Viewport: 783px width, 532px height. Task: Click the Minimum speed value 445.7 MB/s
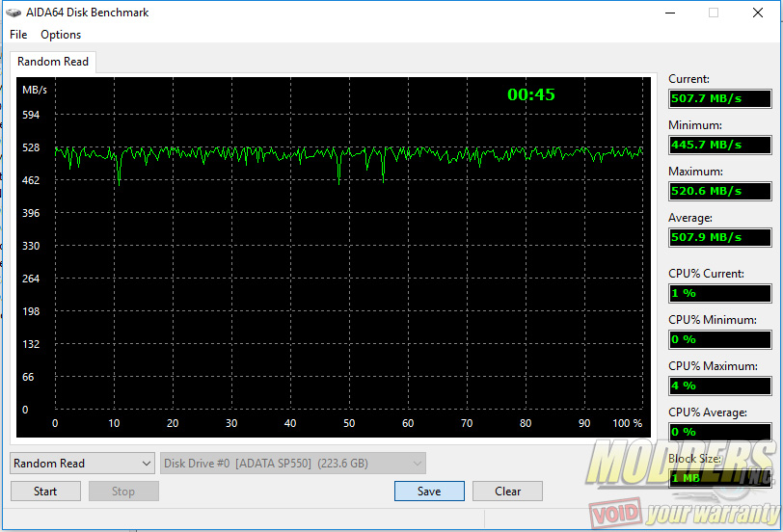click(719, 145)
